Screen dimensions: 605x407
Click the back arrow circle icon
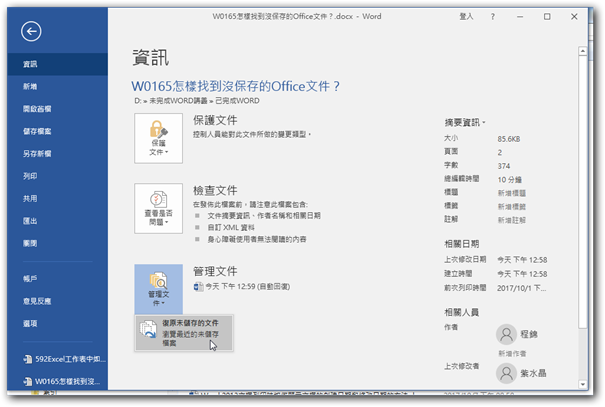point(31,31)
